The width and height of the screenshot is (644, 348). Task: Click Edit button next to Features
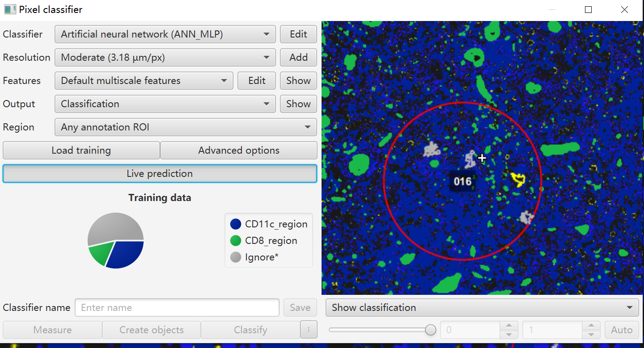[257, 81]
